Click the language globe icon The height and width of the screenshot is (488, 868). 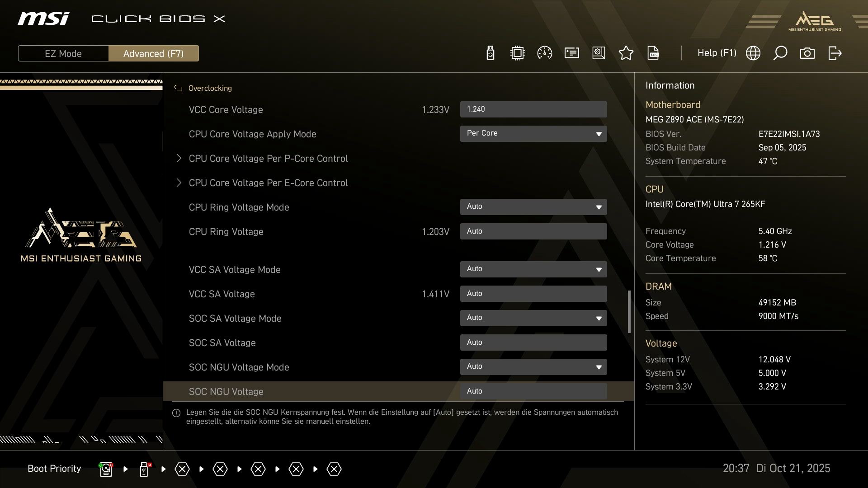pos(753,53)
